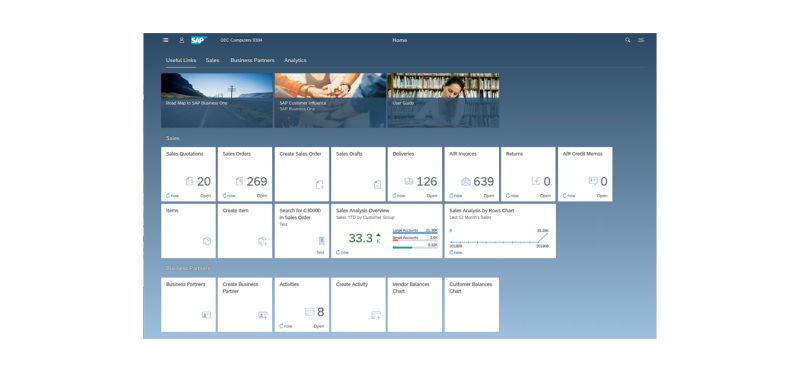Click the user profile icon
The width and height of the screenshot is (800, 372).
182,40
